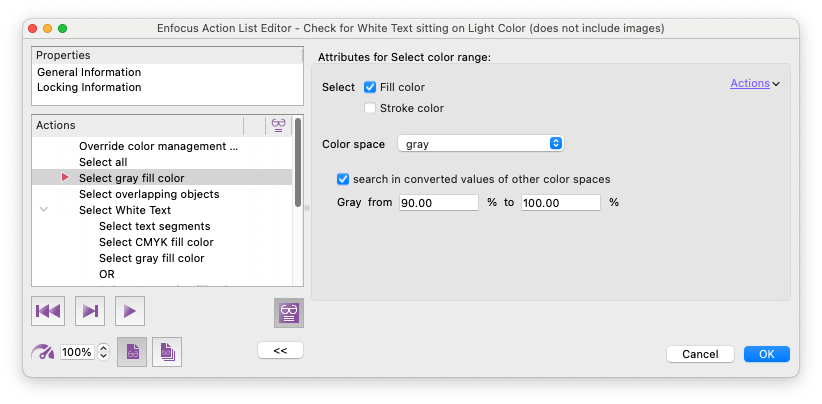Open General Information properties
822x404 pixels.
89,72
